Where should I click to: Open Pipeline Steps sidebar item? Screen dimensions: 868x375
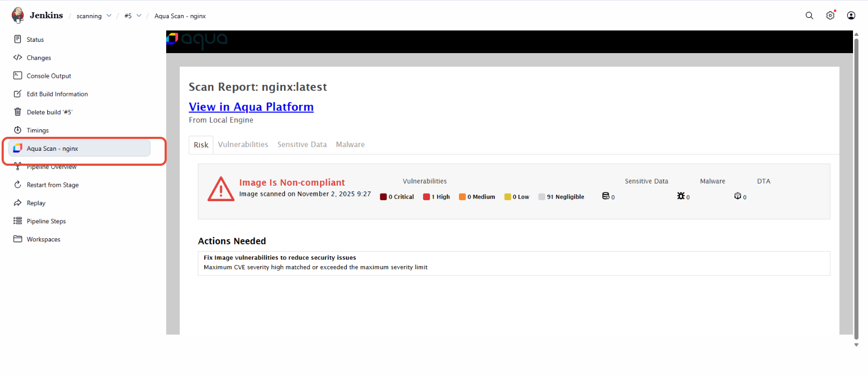click(x=79, y=220)
